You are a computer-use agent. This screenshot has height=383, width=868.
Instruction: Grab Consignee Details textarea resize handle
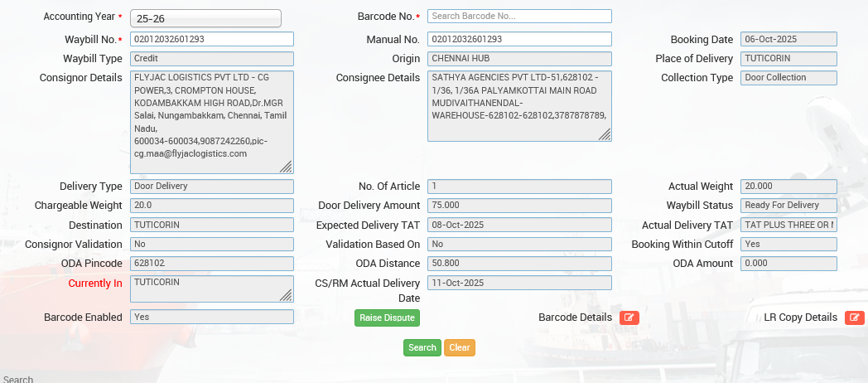[x=605, y=134]
